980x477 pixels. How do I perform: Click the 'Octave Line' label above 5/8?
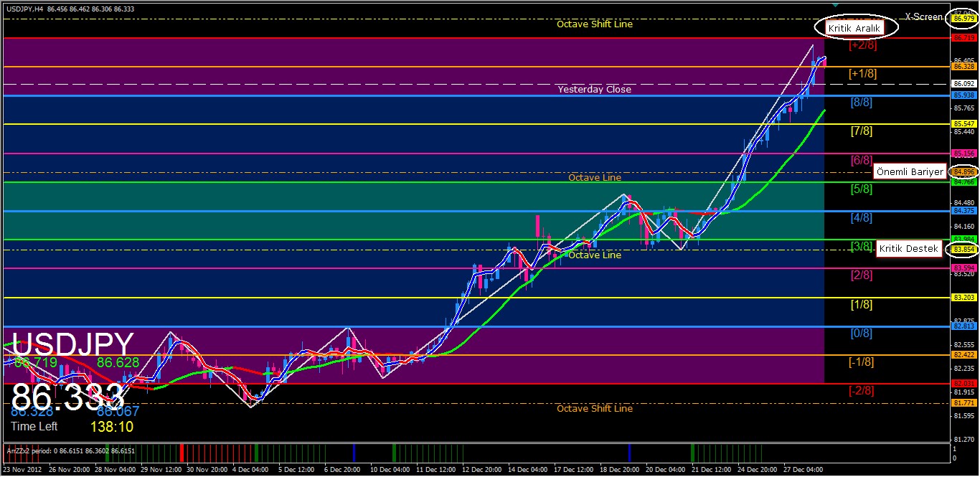click(594, 177)
